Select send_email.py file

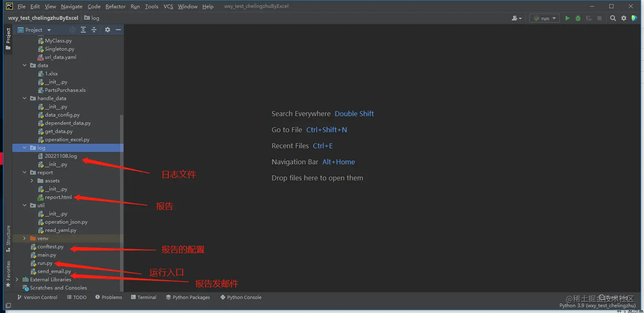[54, 271]
